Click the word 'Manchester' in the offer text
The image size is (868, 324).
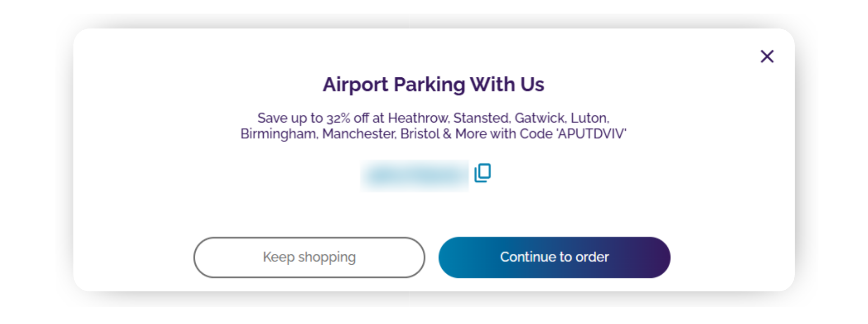tap(359, 134)
